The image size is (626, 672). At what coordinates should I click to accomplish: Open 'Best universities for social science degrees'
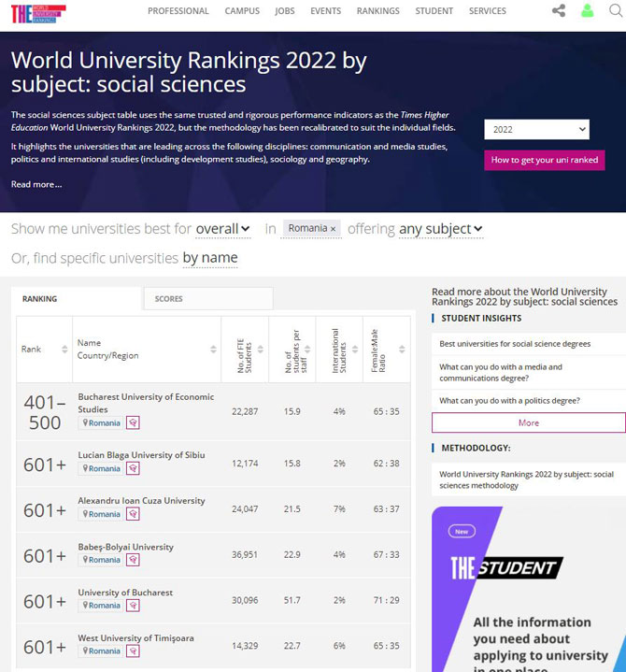pos(515,344)
